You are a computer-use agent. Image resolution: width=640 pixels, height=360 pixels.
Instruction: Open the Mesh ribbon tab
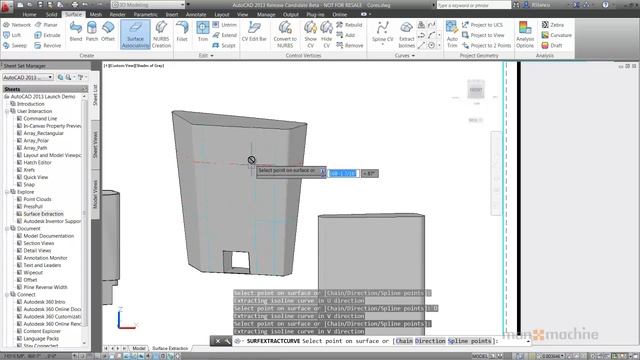pyautogui.click(x=96, y=14)
